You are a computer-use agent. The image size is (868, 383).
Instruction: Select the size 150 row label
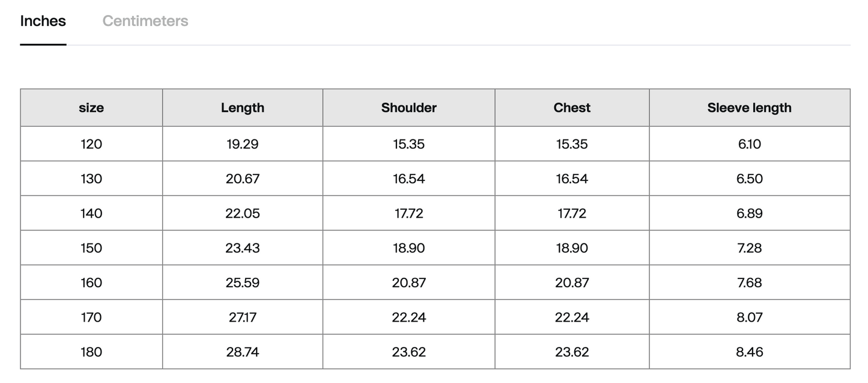click(x=91, y=248)
